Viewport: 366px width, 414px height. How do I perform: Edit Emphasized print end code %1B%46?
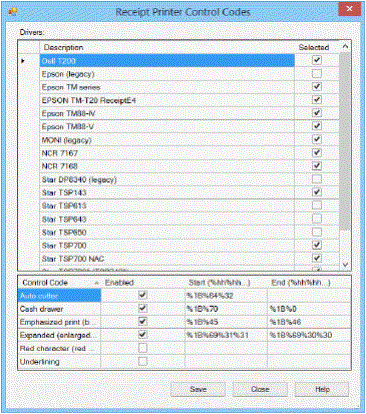tap(309, 322)
